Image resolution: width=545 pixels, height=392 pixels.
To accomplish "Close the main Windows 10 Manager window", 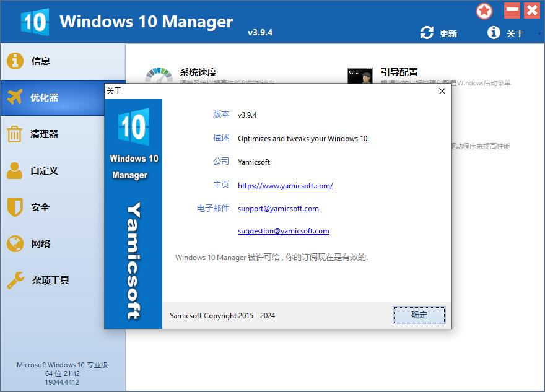I will click(532, 11).
